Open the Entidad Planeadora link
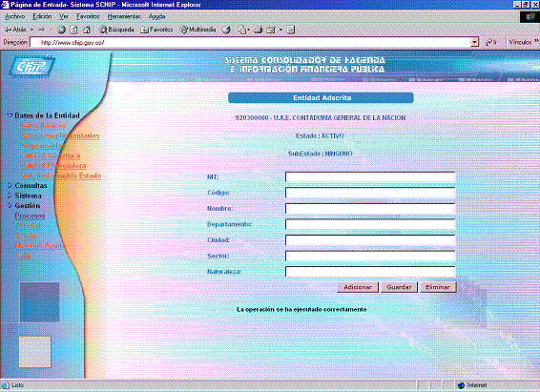This screenshot has height=392, width=540. pyautogui.click(x=52, y=166)
